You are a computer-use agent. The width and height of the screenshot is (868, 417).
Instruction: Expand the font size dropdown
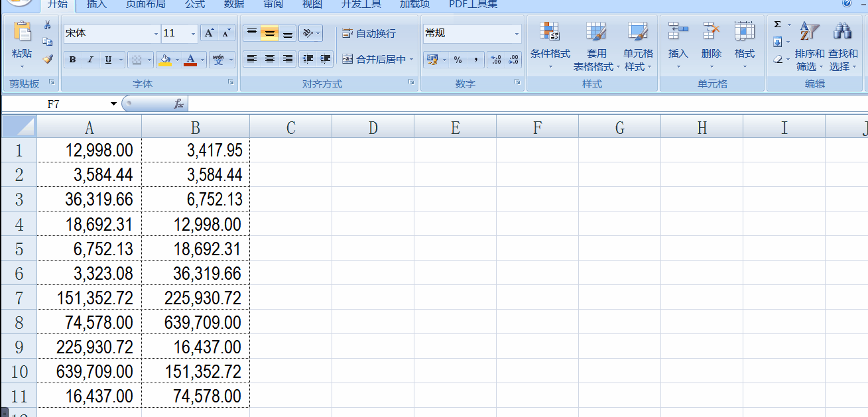[193, 33]
